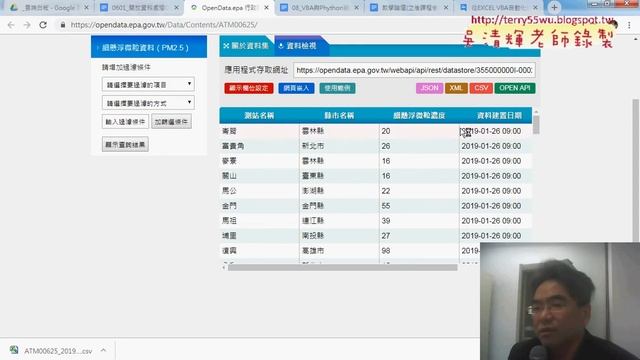Click the 測站名稱 column header

[x=259, y=116]
